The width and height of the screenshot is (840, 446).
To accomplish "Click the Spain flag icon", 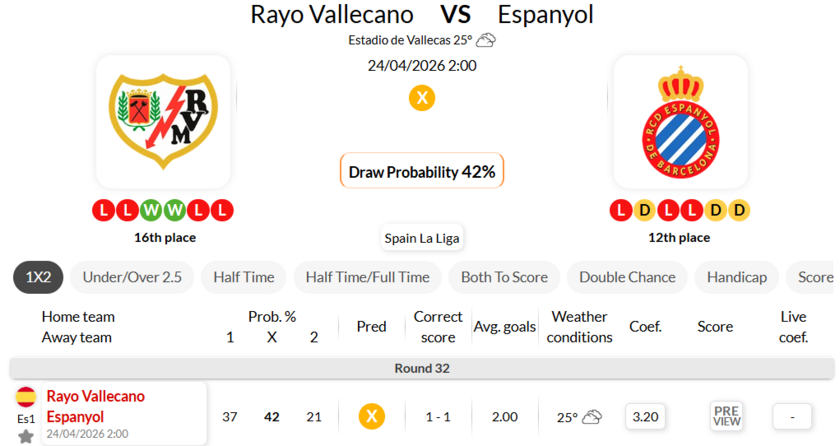I will click(x=26, y=397).
